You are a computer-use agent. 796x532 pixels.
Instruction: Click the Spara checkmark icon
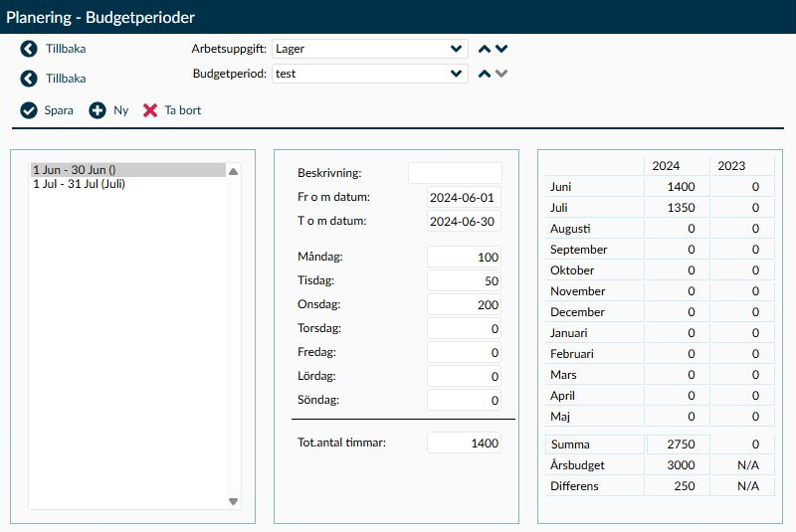point(29,110)
